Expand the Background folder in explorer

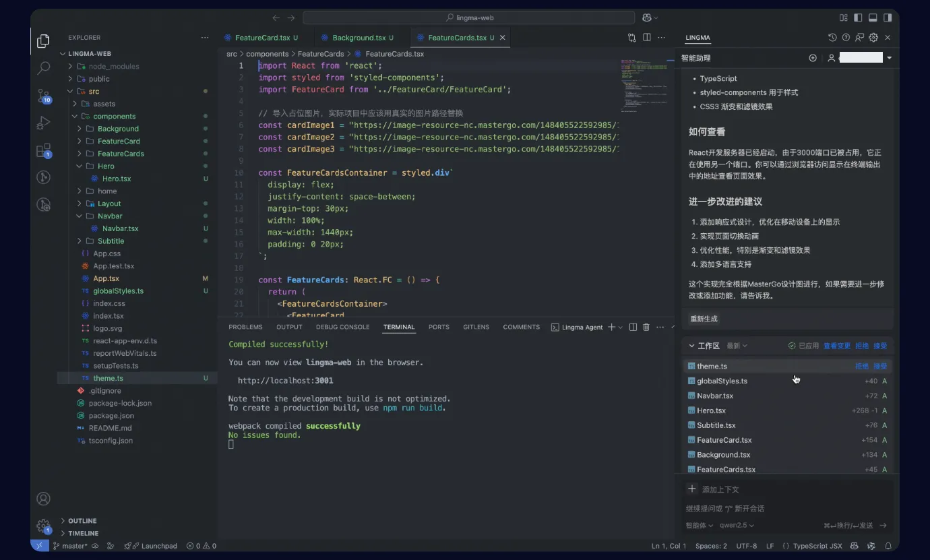[118, 129]
